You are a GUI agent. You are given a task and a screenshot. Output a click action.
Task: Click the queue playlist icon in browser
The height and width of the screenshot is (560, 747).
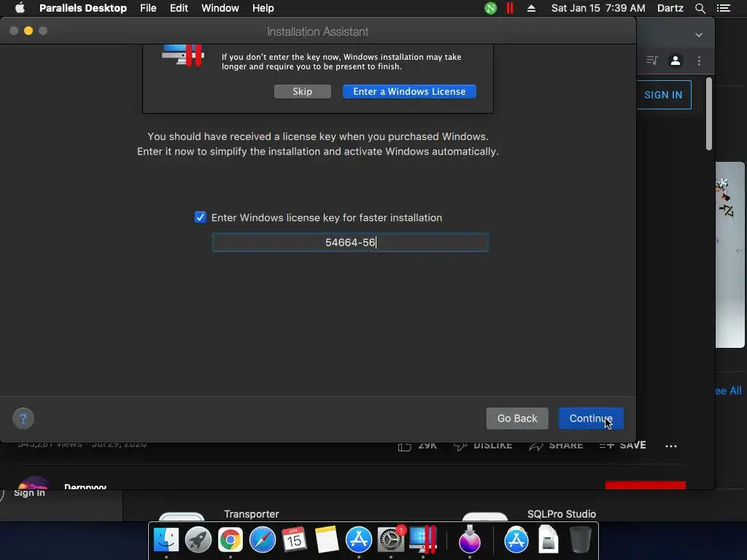pos(651,61)
